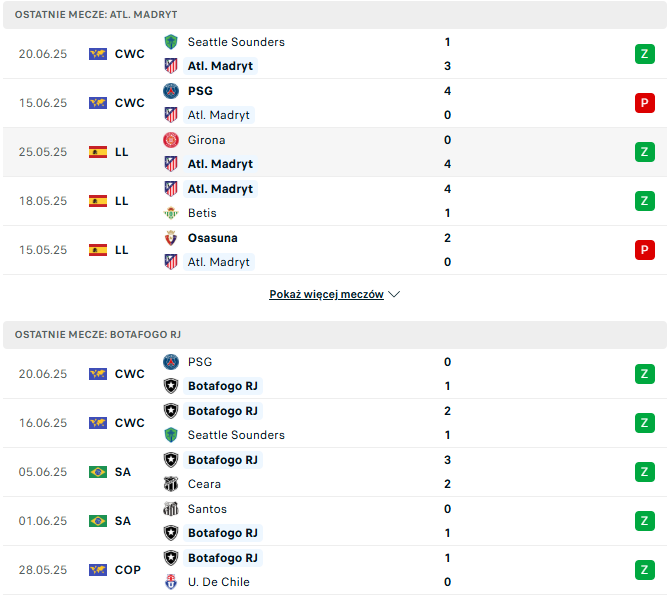Click the PSG logo in 15.06.25 match
Viewport: 670px width, 599px height.
[x=171, y=91]
